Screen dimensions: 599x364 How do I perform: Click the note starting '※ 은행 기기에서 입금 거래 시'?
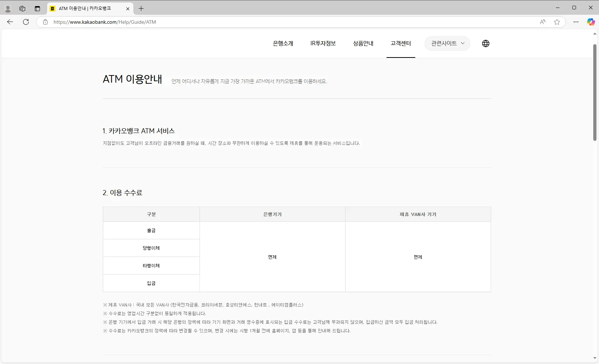coord(270,322)
